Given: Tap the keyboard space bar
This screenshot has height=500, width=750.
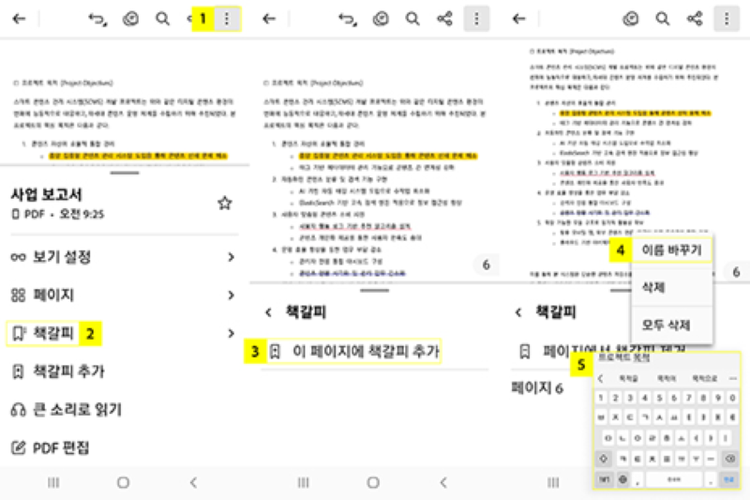Looking at the screenshot, I should coord(673,479).
